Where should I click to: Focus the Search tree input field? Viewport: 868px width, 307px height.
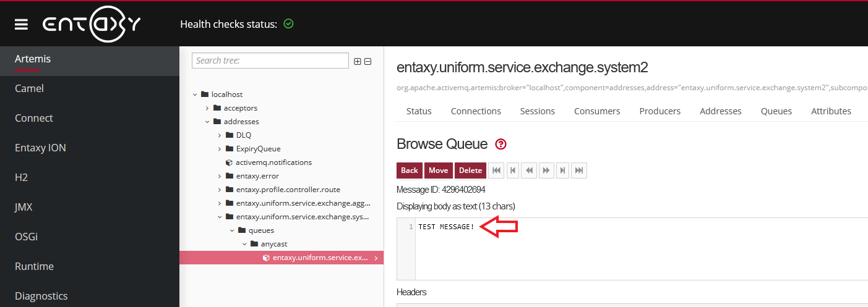(270, 61)
